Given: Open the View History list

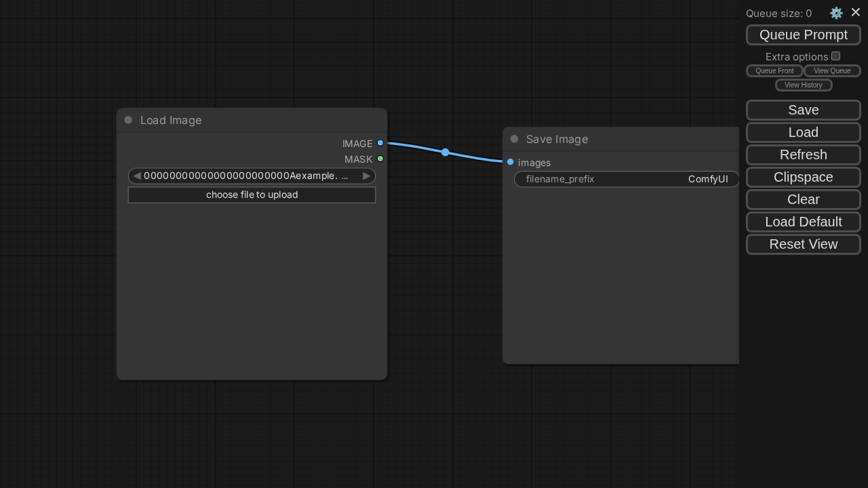Looking at the screenshot, I should 804,85.
